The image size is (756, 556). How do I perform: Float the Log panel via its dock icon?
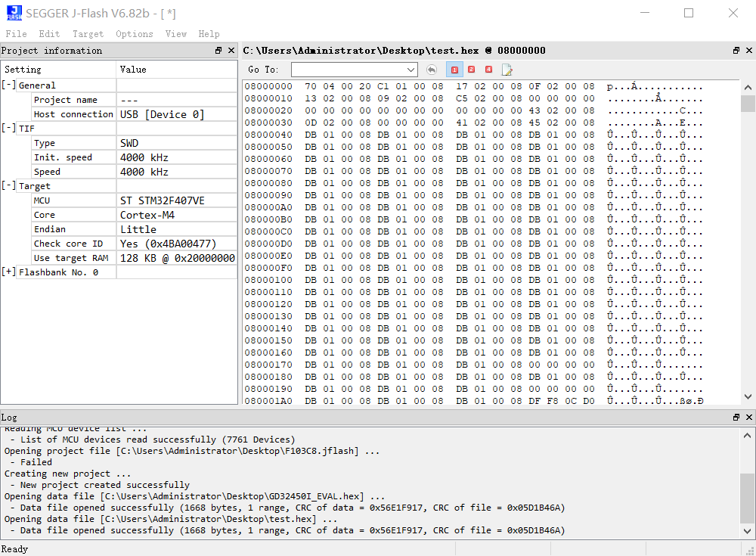click(735, 417)
